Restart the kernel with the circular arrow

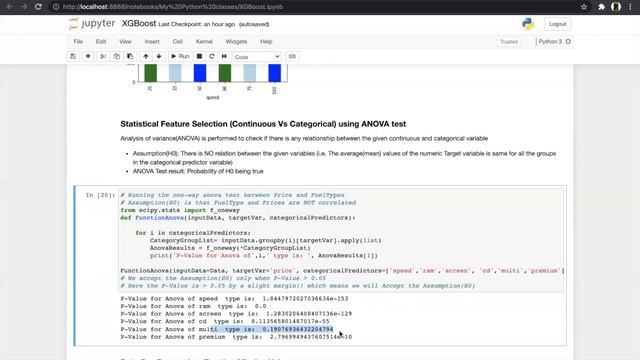[x=212, y=56]
